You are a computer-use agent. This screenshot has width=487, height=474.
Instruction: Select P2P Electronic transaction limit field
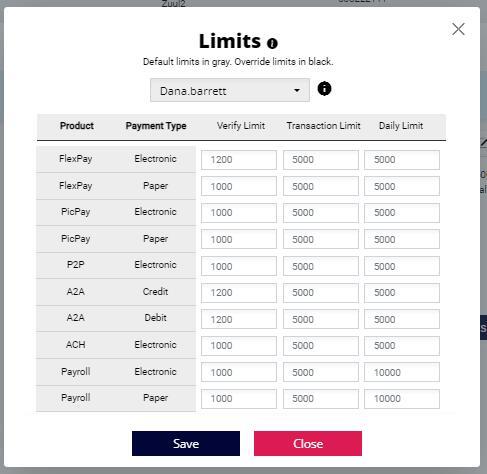coord(321,266)
